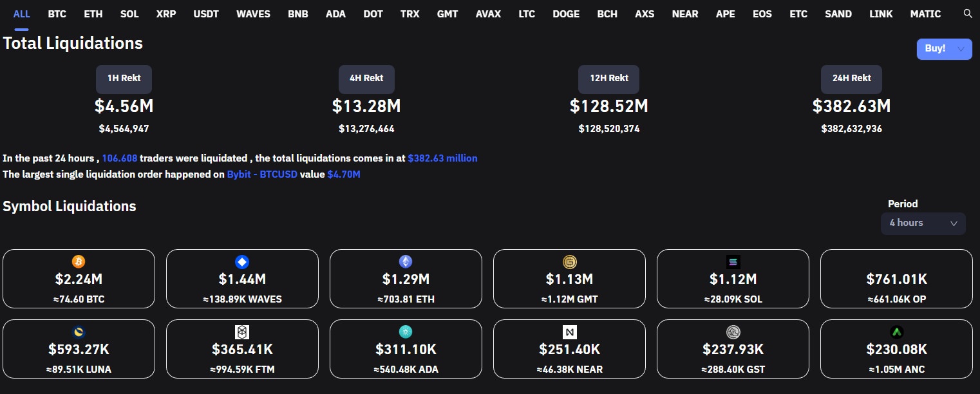The image size is (980, 394).
Task: Select the DOGE tab
Action: 565,14
